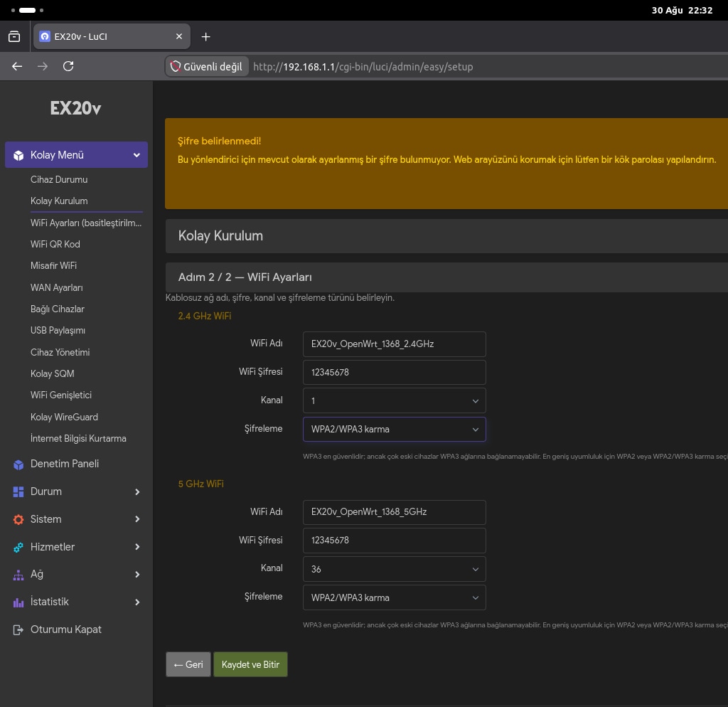Click the İstatistik bar chart icon

[x=18, y=602]
